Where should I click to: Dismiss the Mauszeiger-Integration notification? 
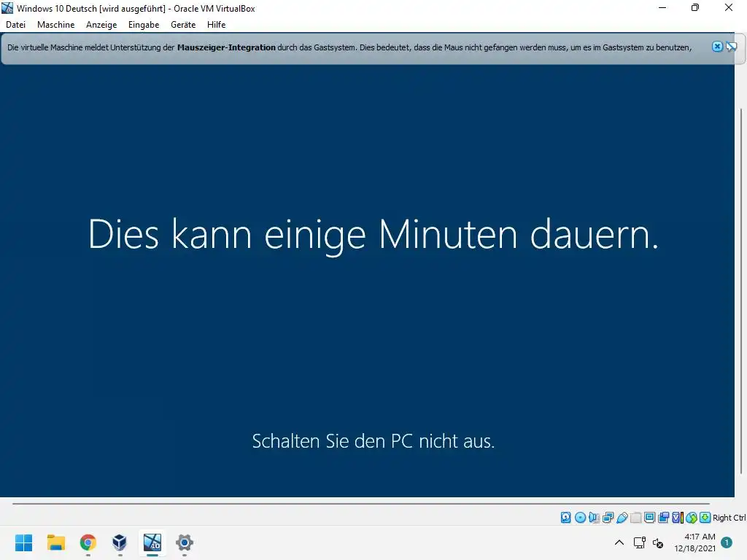coord(717,47)
